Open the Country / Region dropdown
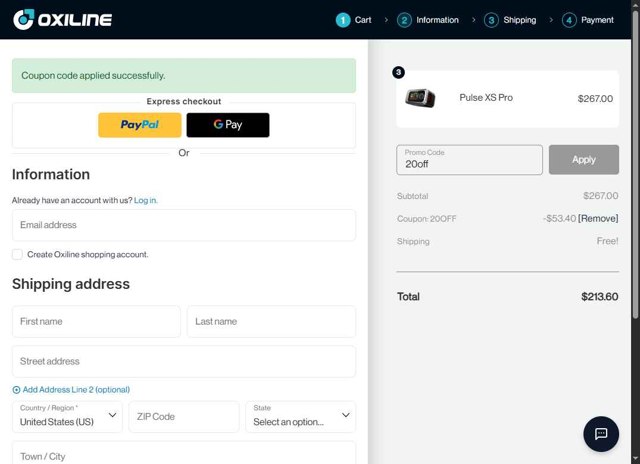This screenshot has height=464, width=640. [67, 417]
